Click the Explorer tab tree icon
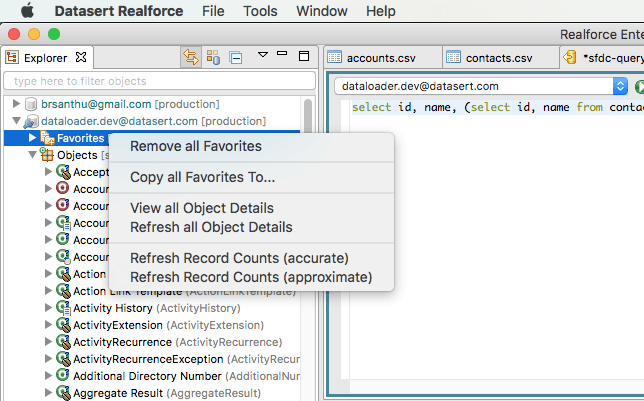 [12, 58]
